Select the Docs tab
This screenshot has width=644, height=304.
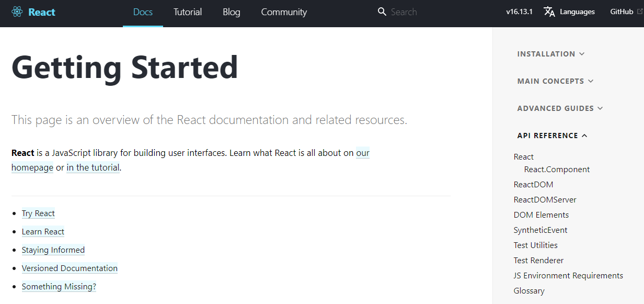tap(143, 12)
